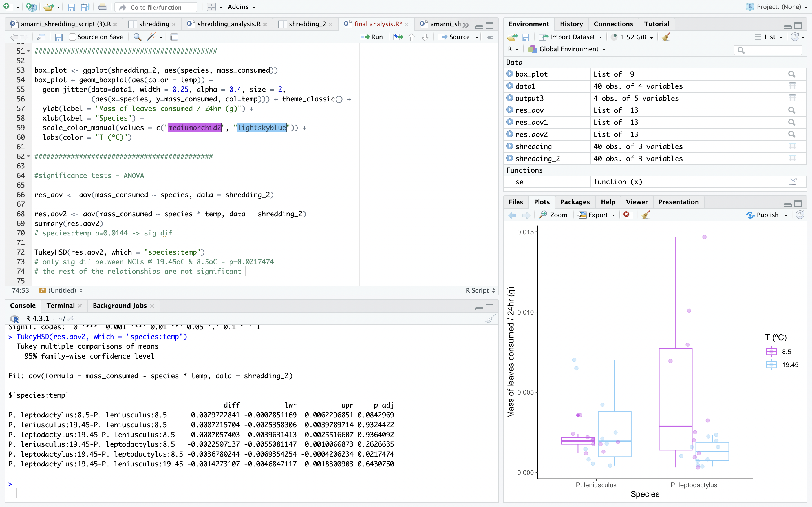Click the mediumorchid2 color preview in code
812x507 pixels.
point(195,128)
